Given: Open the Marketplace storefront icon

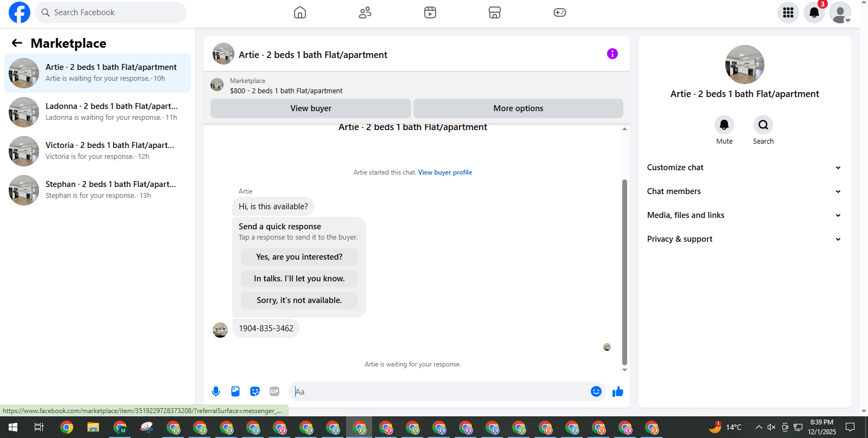Looking at the screenshot, I should tap(495, 12).
